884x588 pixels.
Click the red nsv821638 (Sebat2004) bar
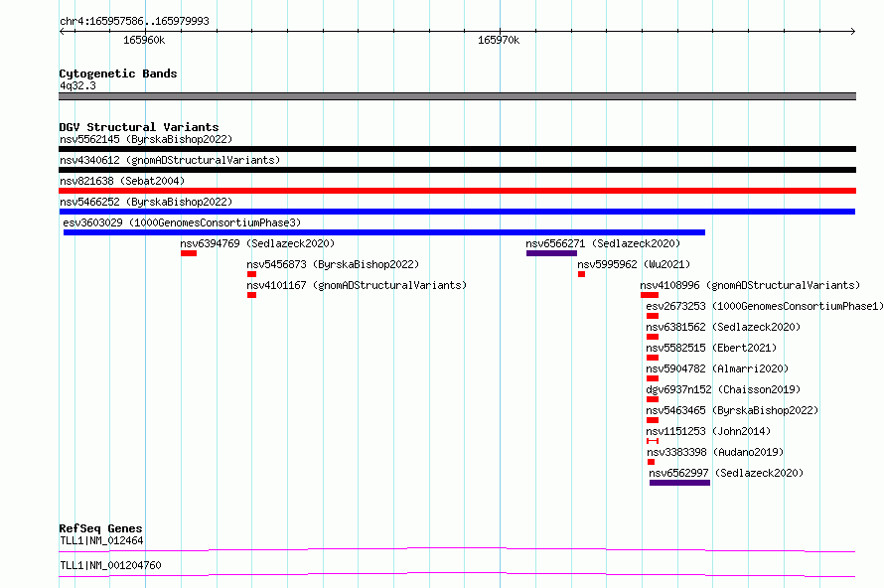click(457, 191)
